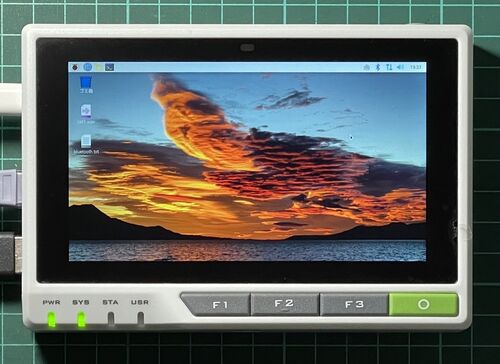Image resolution: width=500 pixels, height=364 pixels.
Task: Open the Bluetooth tray icon
Action: [x=378, y=67]
